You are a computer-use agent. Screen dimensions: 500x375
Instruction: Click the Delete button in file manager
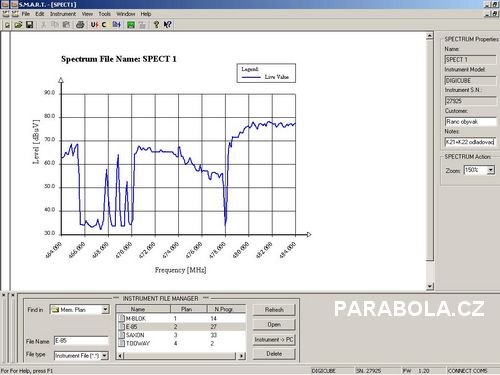pyautogui.click(x=274, y=354)
